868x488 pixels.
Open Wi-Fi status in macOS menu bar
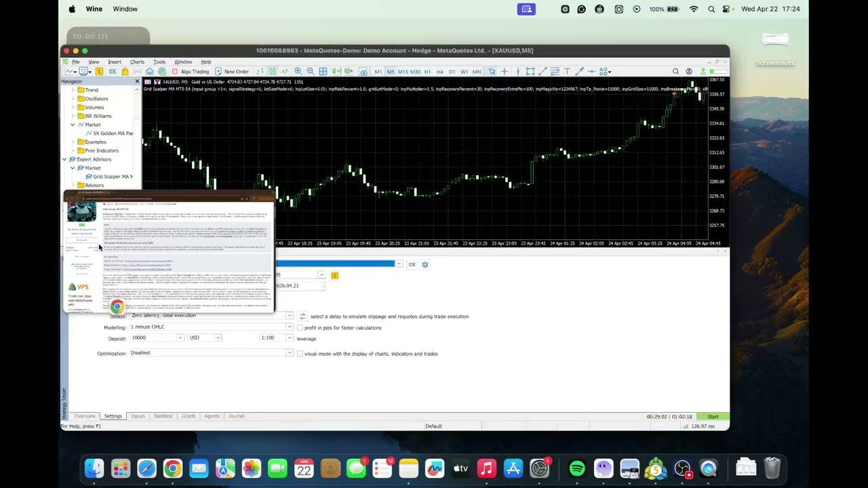pos(693,9)
